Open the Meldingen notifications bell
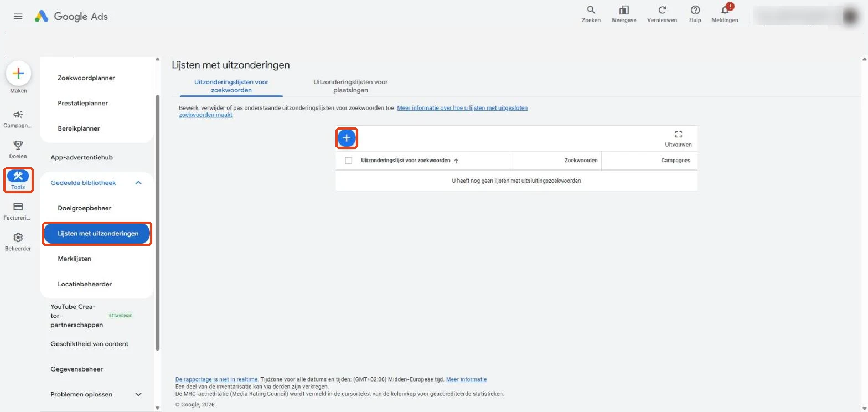This screenshot has height=412, width=868. (x=725, y=14)
